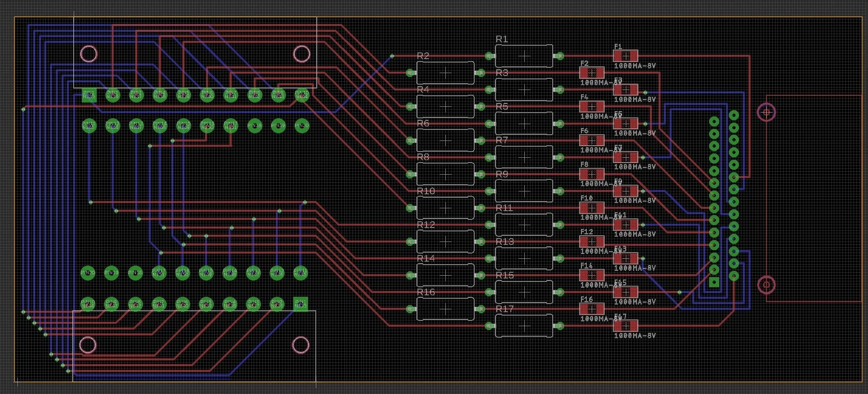
Task: Select right lead pad of R1
Action: tap(559, 56)
